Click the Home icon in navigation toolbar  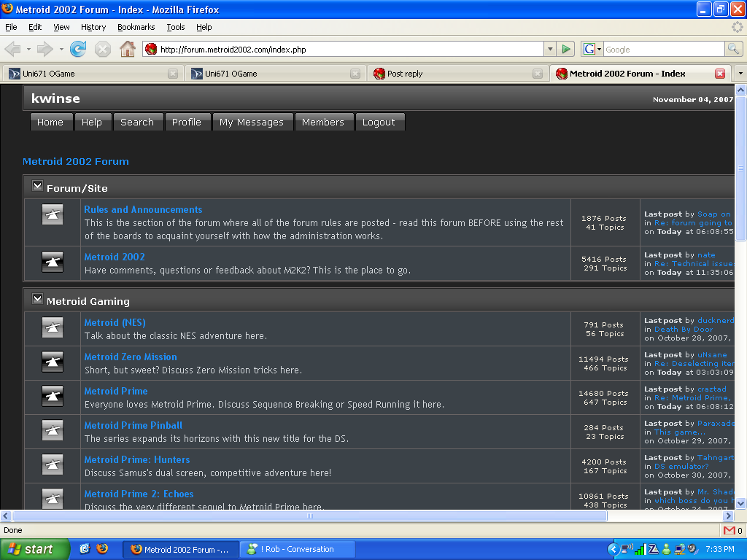click(127, 49)
